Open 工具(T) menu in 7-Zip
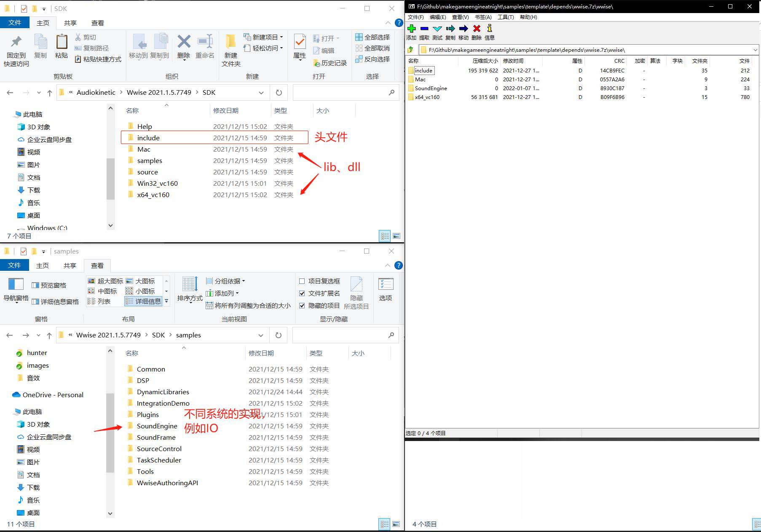Viewport: 761px width, 532px height. [x=506, y=17]
